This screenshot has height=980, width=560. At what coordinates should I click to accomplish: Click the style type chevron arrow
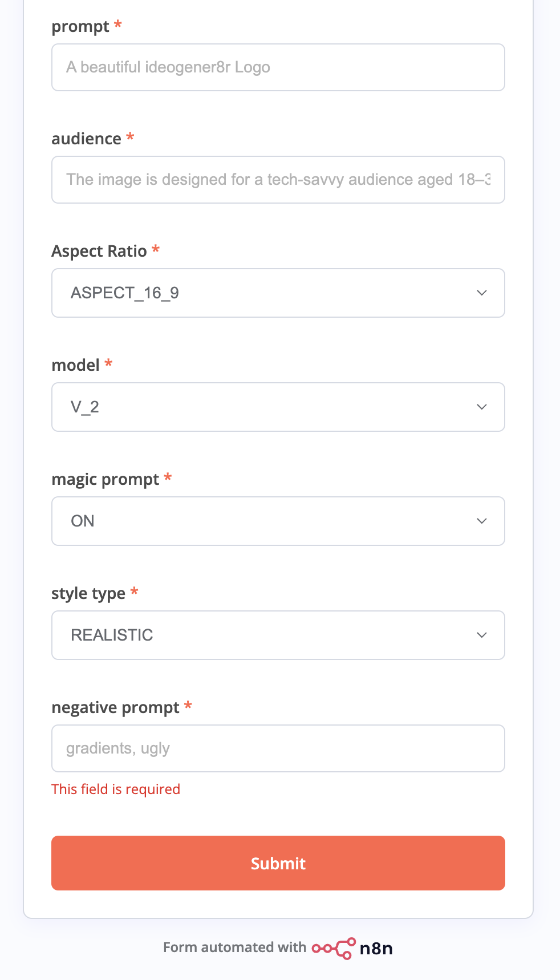pyautogui.click(x=482, y=635)
